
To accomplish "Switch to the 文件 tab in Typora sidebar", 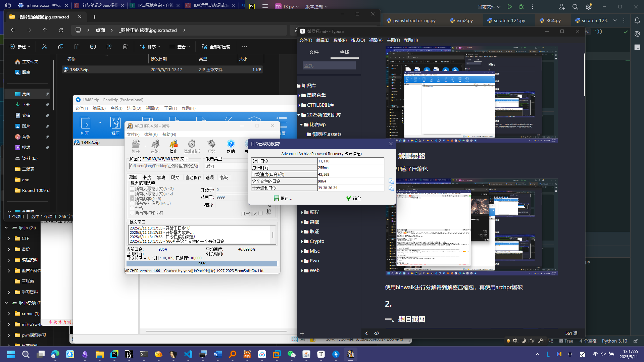I will (314, 52).
